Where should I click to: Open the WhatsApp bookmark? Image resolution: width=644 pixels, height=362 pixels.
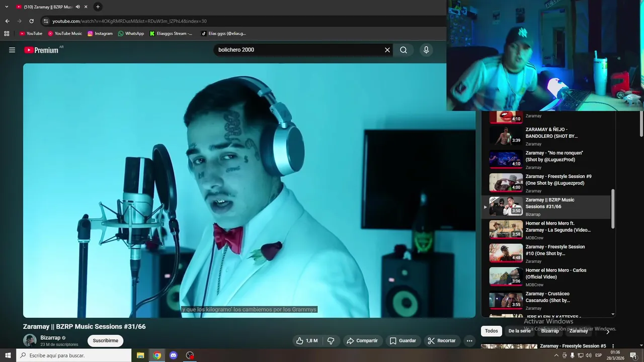[x=131, y=34]
